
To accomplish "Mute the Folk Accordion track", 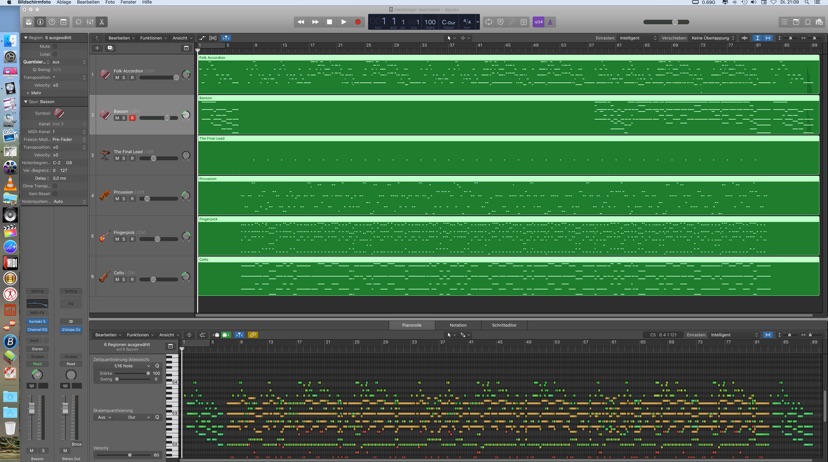I will point(117,78).
